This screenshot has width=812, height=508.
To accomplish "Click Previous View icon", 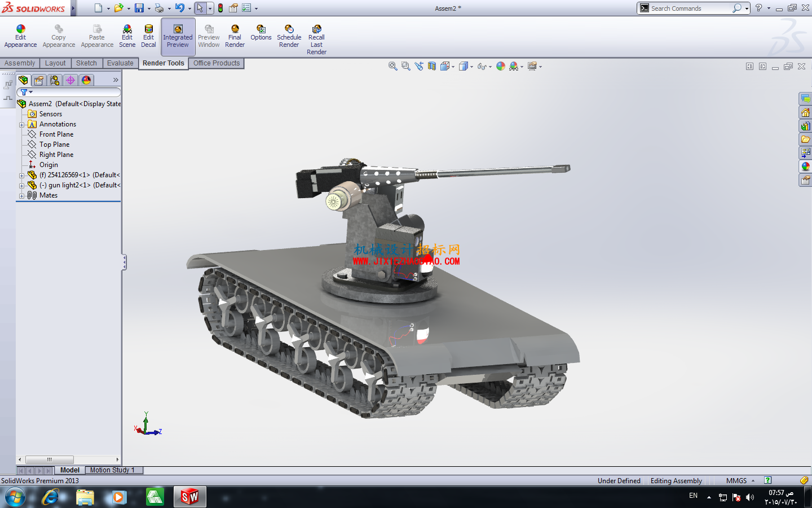I will (419, 66).
